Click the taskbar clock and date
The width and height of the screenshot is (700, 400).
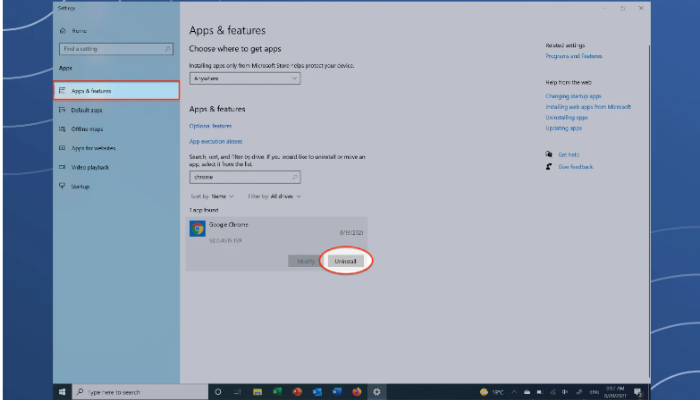coord(615,392)
